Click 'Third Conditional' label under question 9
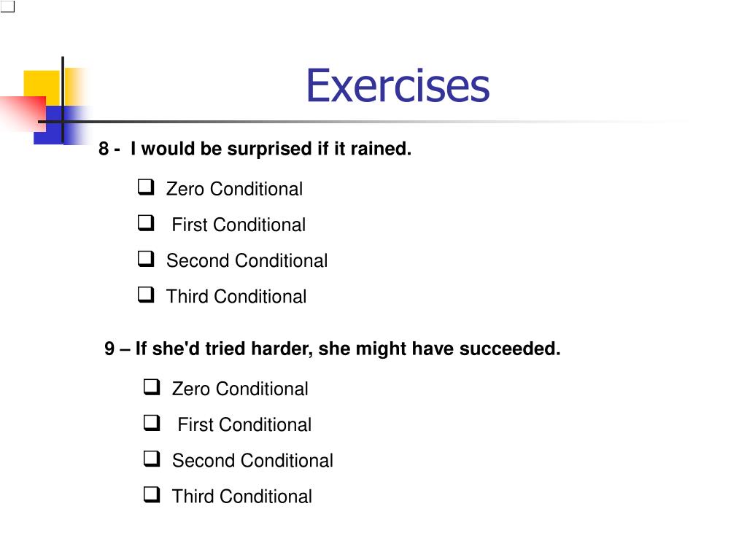This screenshot has height=560, width=747. click(242, 497)
